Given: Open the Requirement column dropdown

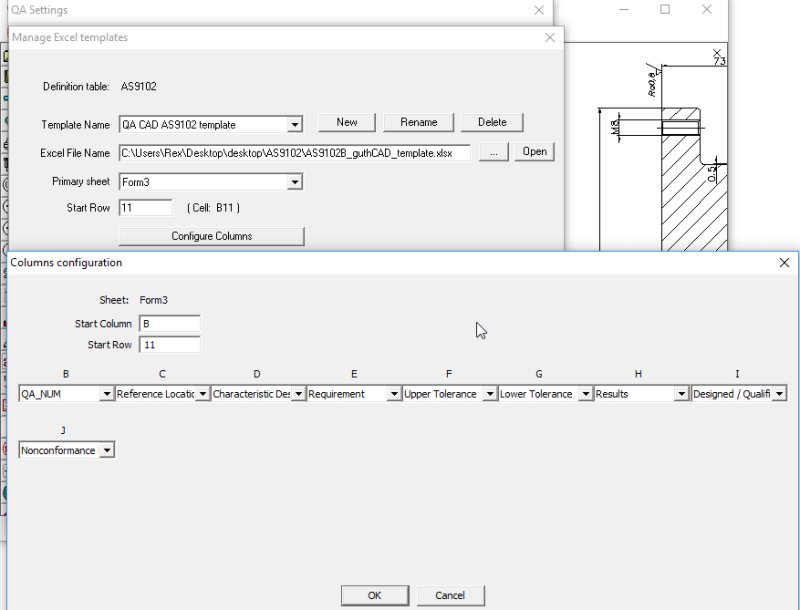Looking at the screenshot, I should [393, 394].
